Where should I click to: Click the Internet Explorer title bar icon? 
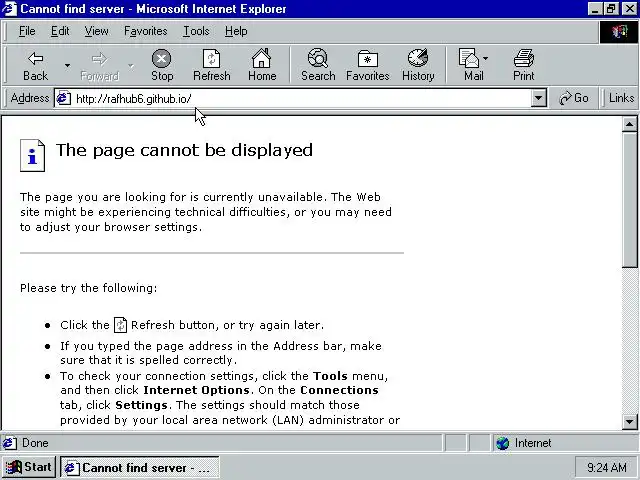click(9, 9)
